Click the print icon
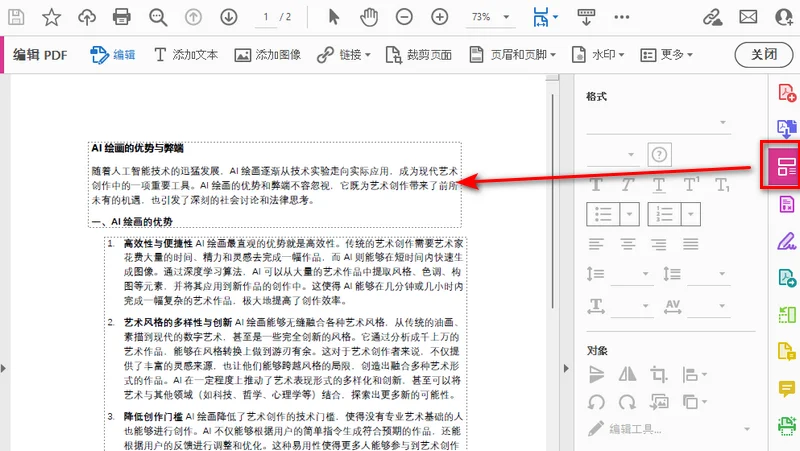800x451 pixels. click(x=121, y=17)
